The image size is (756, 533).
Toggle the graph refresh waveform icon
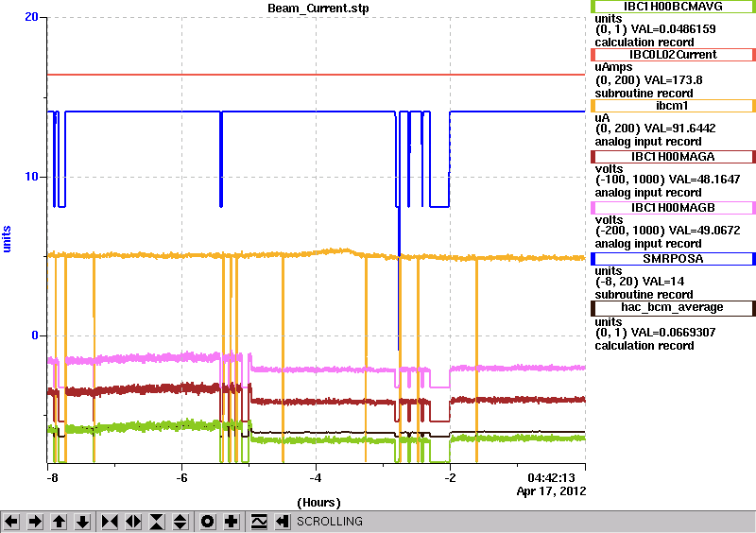(x=259, y=522)
